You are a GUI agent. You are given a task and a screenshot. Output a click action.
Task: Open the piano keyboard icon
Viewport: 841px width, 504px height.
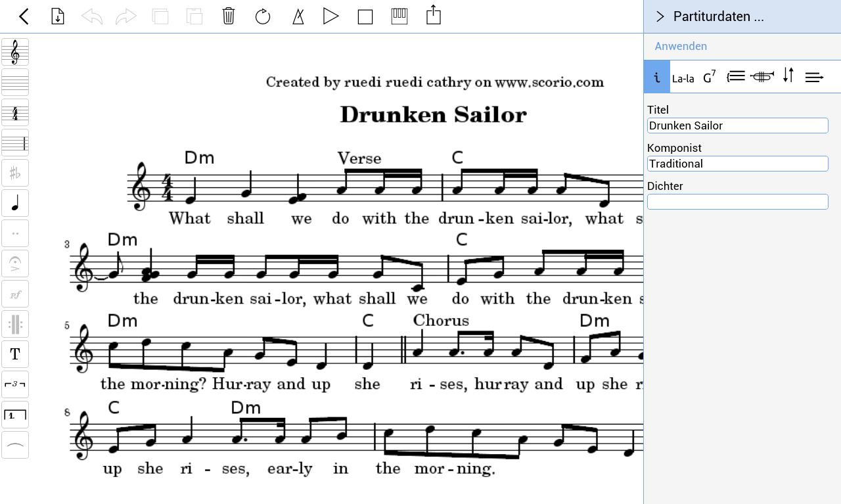click(x=399, y=16)
